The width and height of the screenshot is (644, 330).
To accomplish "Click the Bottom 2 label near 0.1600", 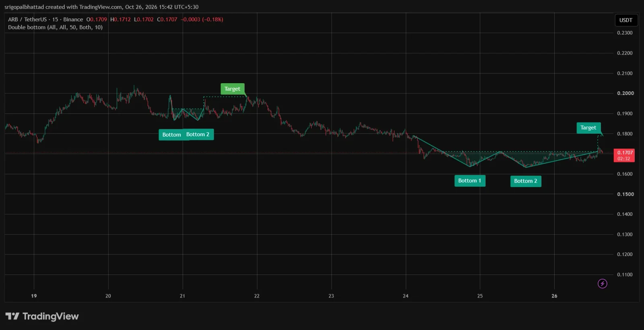I will click(526, 181).
